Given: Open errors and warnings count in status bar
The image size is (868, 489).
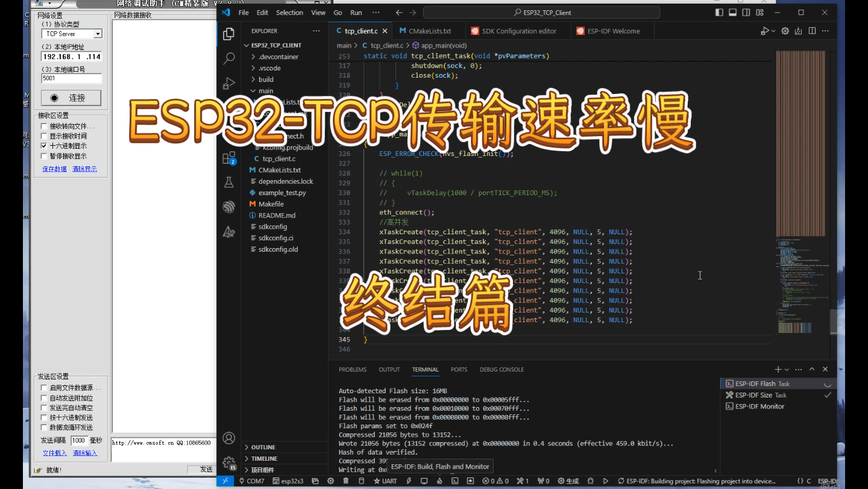Looking at the screenshot, I should pyautogui.click(x=495, y=481).
